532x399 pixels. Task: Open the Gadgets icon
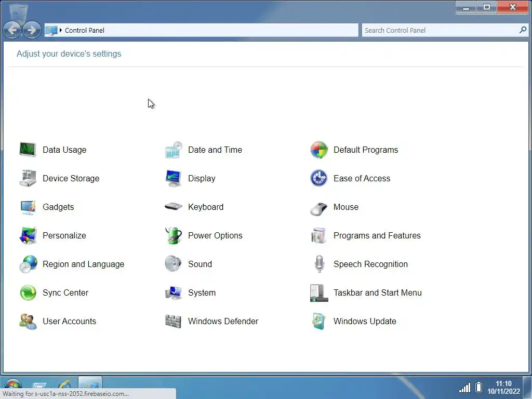click(x=28, y=207)
